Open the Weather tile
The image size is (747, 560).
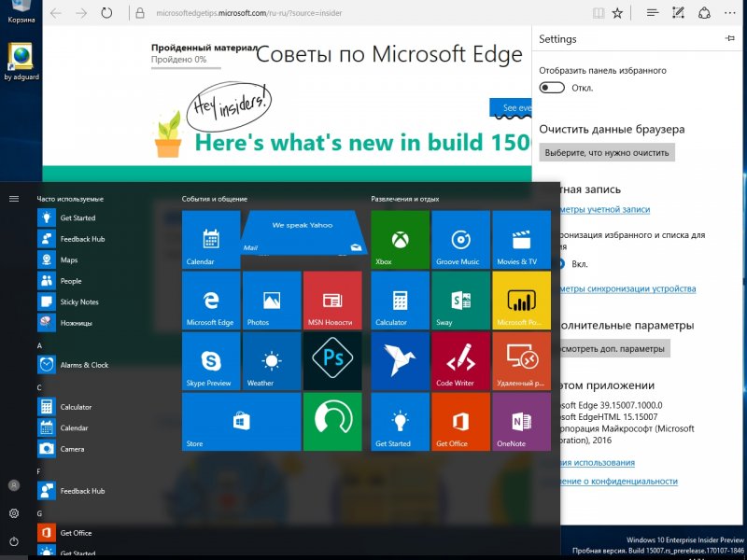pyautogui.click(x=272, y=361)
